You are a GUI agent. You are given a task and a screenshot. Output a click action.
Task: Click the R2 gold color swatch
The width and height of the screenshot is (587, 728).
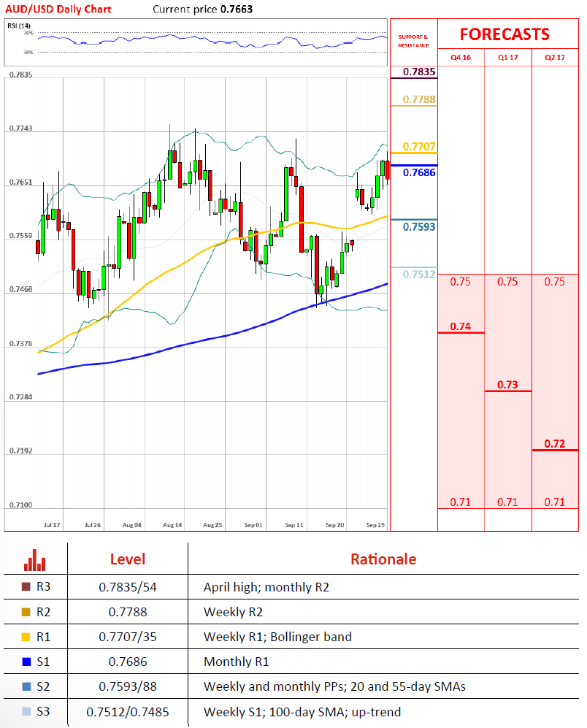tap(26, 612)
